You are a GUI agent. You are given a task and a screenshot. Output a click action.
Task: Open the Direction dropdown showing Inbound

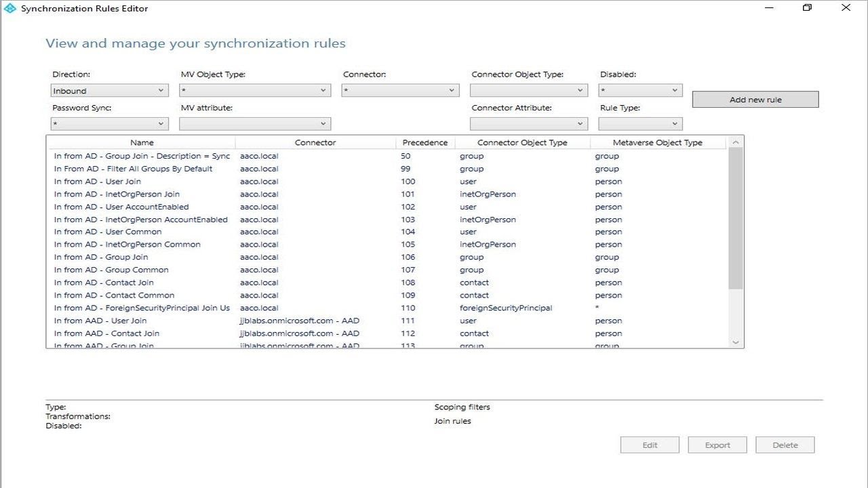[x=110, y=91]
